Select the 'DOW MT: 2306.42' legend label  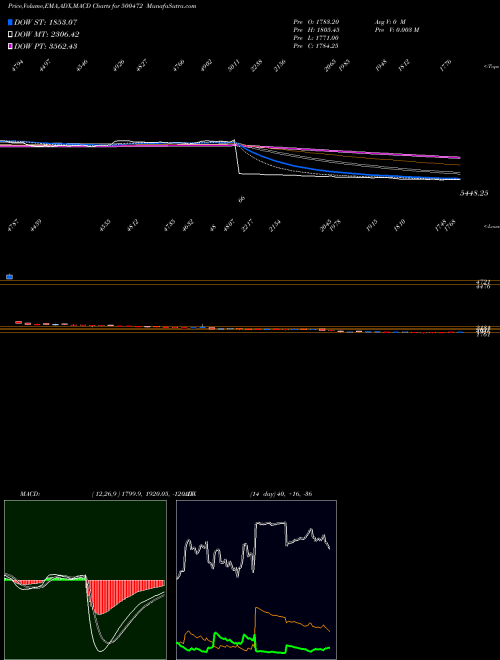pos(46,35)
